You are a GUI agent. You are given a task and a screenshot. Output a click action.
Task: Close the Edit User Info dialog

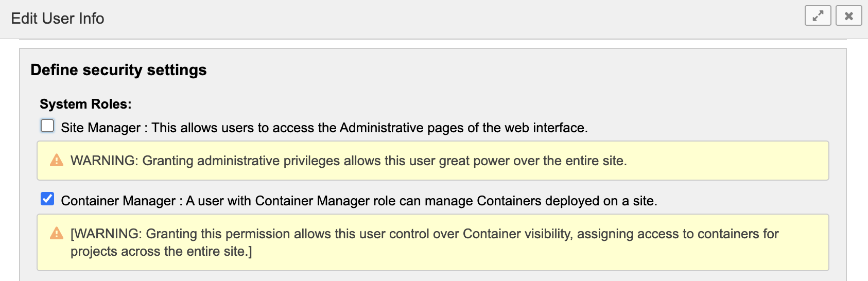[x=848, y=16]
